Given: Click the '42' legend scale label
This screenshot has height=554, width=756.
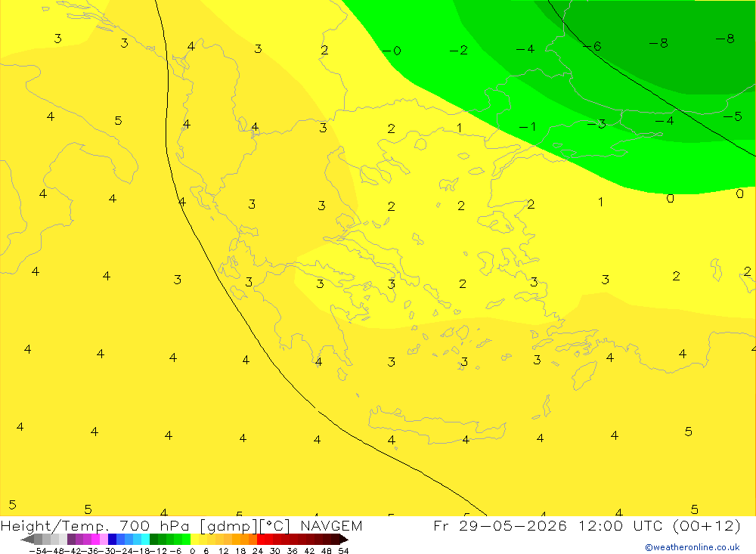Looking at the screenshot, I should click(309, 551).
